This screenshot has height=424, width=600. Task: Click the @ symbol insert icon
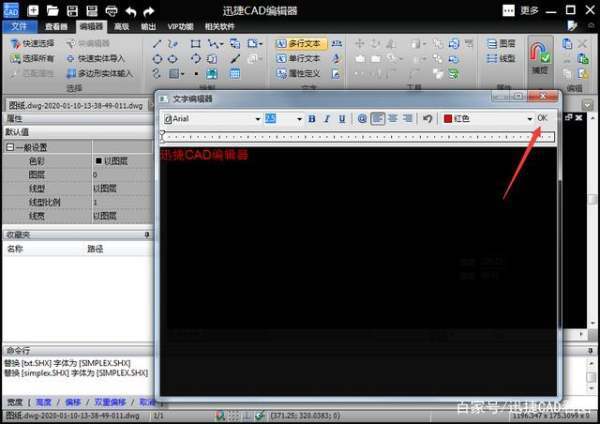362,119
